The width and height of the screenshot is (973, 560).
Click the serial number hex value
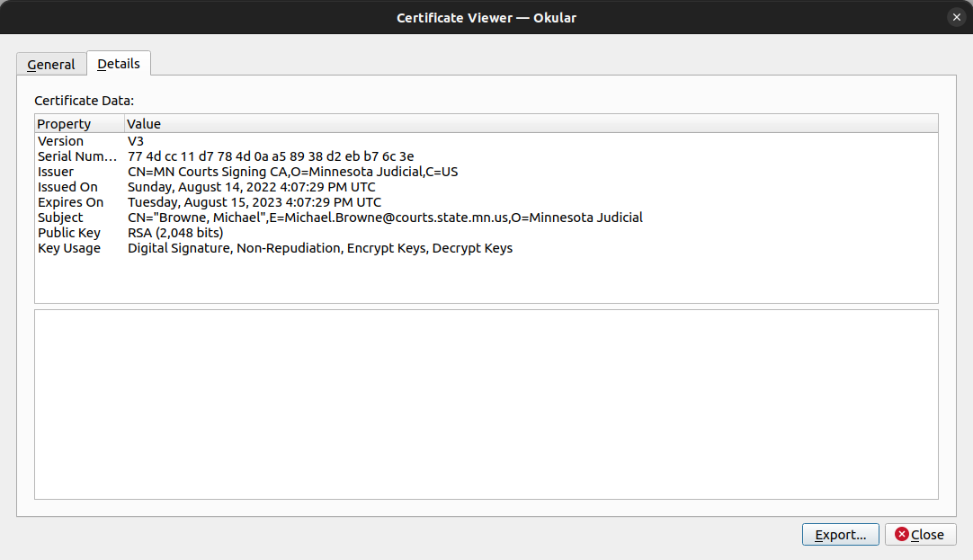click(271, 156)
